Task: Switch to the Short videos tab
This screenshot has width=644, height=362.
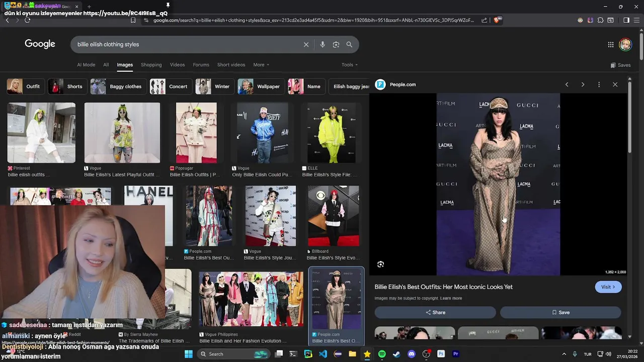Action: [x=231, y=64]
